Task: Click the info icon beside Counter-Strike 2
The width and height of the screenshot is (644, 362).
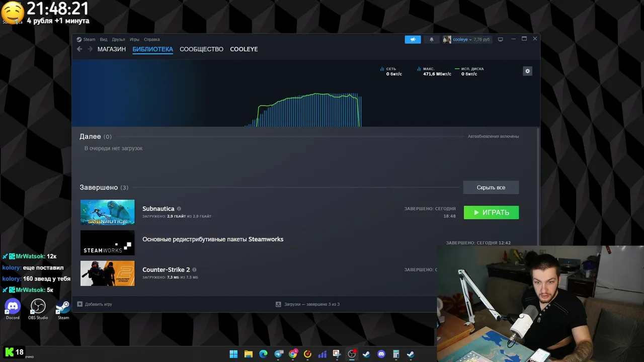Action: coord(195,269)
